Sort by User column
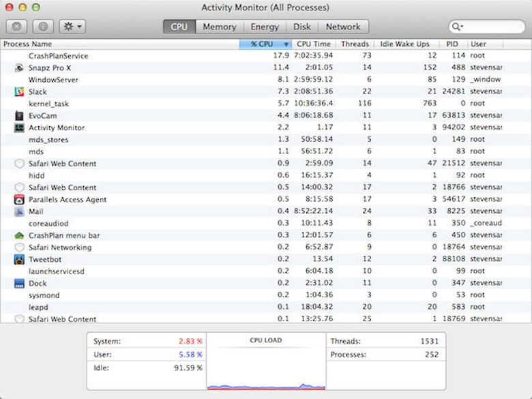This screenshot has width=532, height=399. click(x=485, y=44)
